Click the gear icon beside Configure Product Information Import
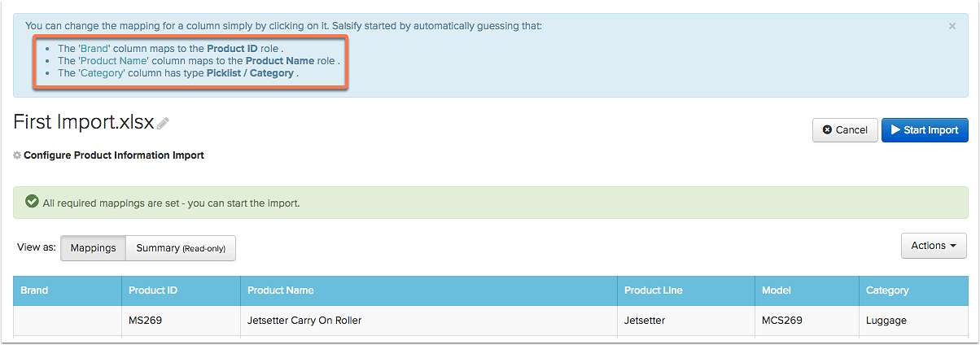Viewport: 980px width, 345px height. coord(17,155)
